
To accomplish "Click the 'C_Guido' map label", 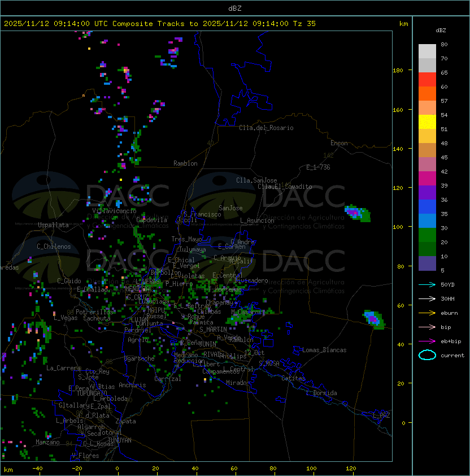I will [x=69, y=281].
